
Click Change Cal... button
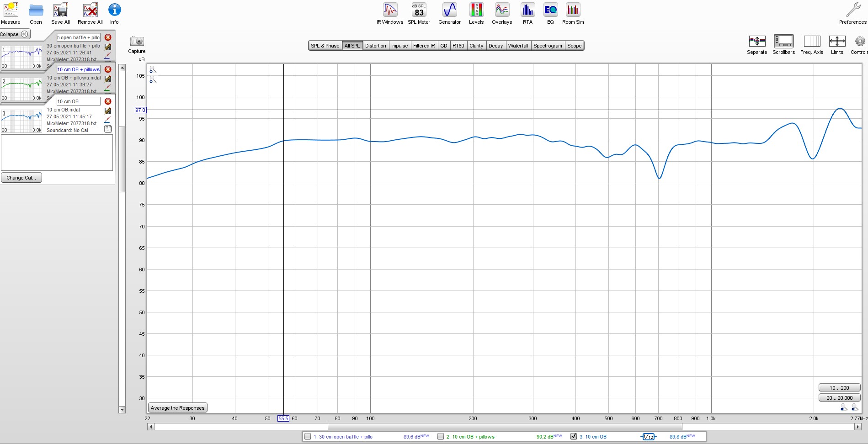(21, 178)
